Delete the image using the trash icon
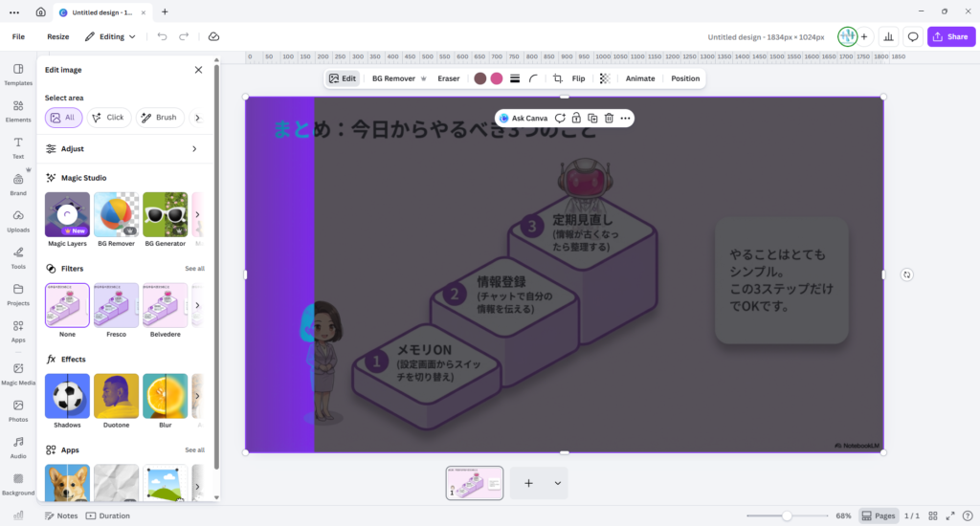 point(609,118)
